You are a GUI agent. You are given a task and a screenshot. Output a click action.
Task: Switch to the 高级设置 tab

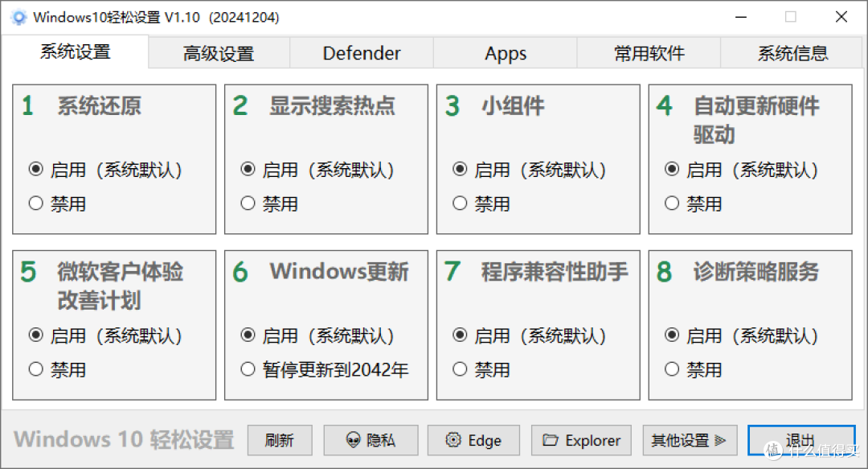tap(219, 53)
